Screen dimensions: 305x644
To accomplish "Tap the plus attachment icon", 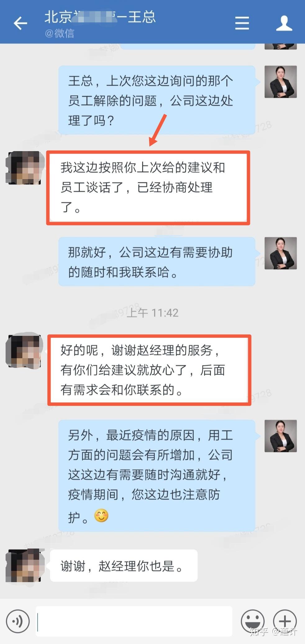I will point(285,621).
